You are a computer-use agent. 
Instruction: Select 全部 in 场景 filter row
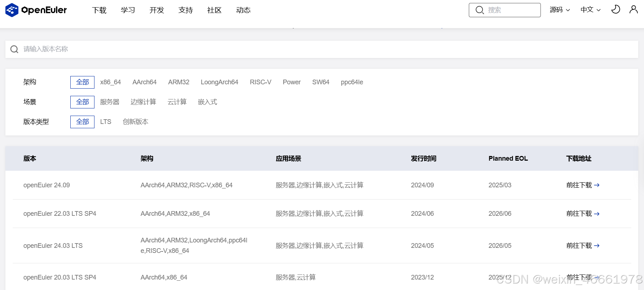82,102
